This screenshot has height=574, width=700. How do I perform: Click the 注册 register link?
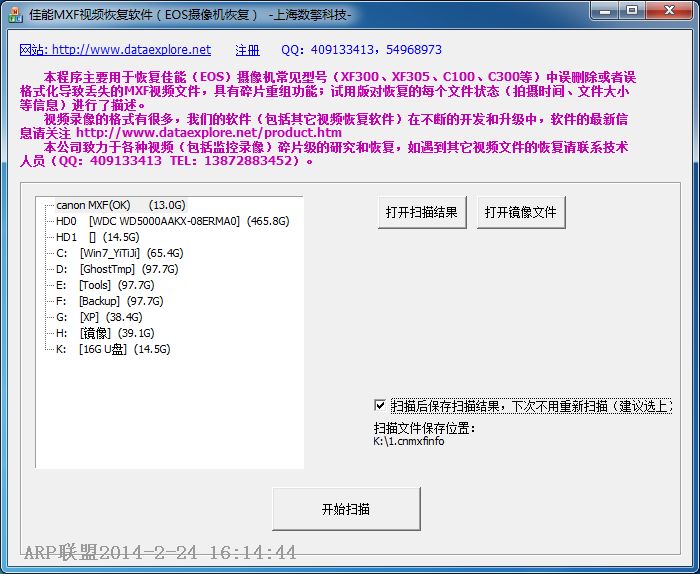coord(247,50)
